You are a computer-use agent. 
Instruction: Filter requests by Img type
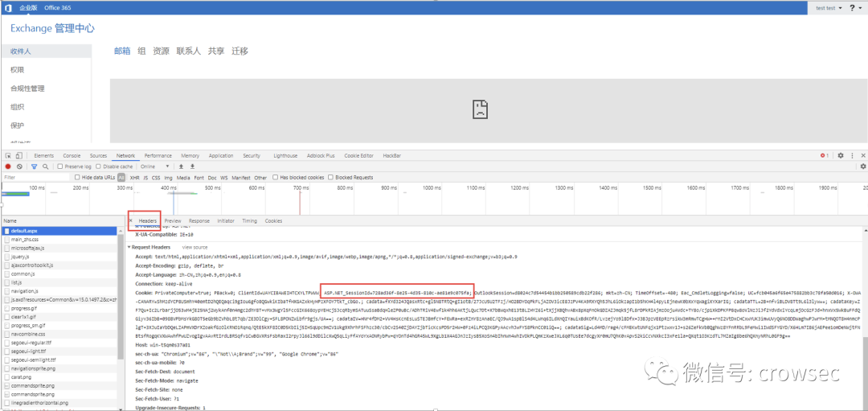click(x=168, y=178)
